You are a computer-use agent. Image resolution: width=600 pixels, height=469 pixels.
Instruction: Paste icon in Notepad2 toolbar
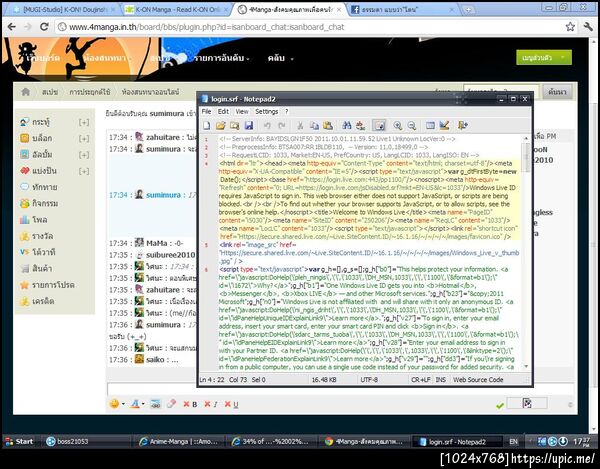coord(328,125)
